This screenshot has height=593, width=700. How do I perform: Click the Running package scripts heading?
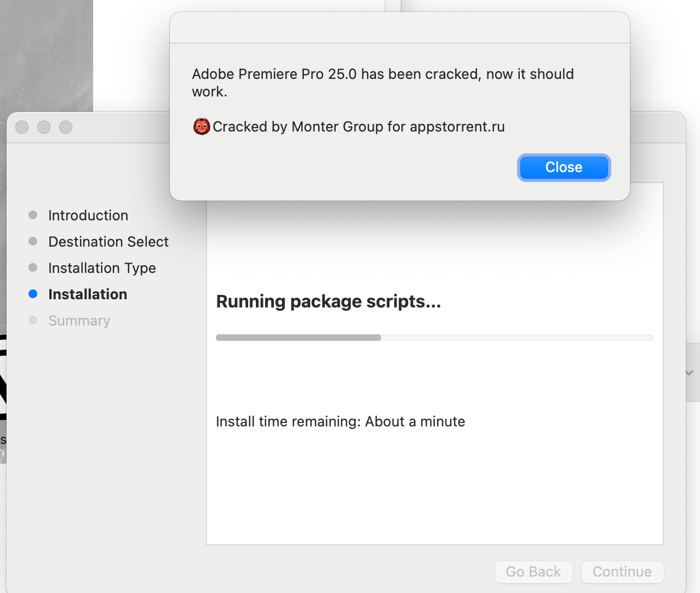point(329,301)
